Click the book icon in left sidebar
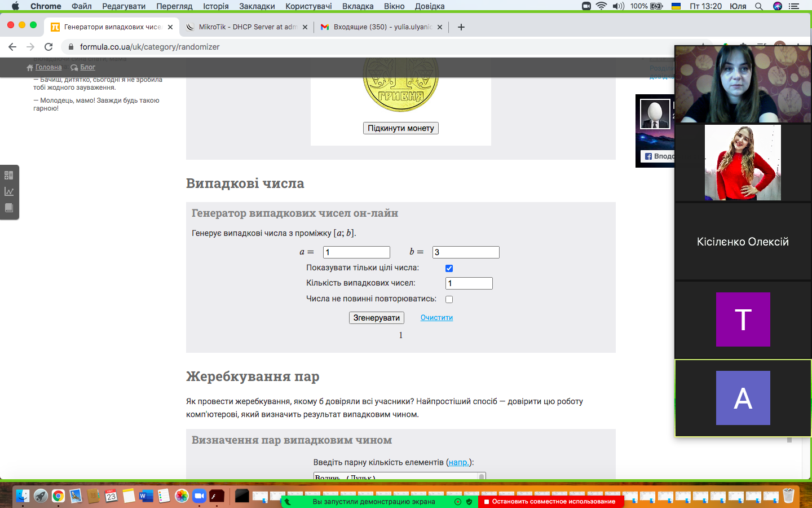 tap(9, 208)
